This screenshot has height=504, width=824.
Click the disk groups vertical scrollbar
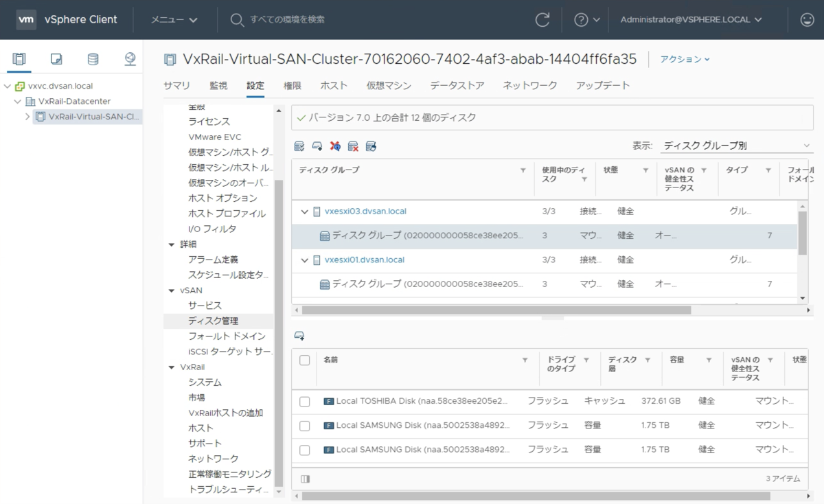(803, 233)
